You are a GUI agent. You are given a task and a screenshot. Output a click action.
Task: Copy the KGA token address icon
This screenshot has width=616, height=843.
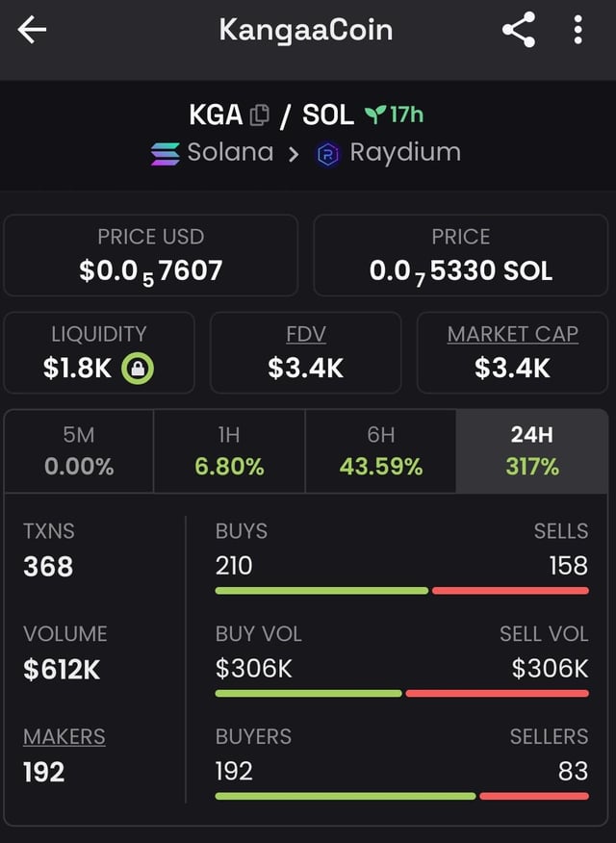pyautogui.click(x=260, y=115)
